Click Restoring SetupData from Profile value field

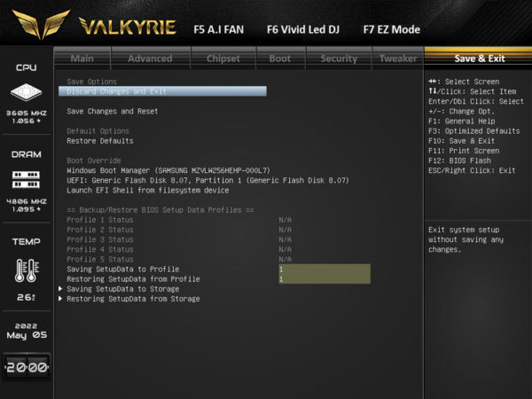324,278
